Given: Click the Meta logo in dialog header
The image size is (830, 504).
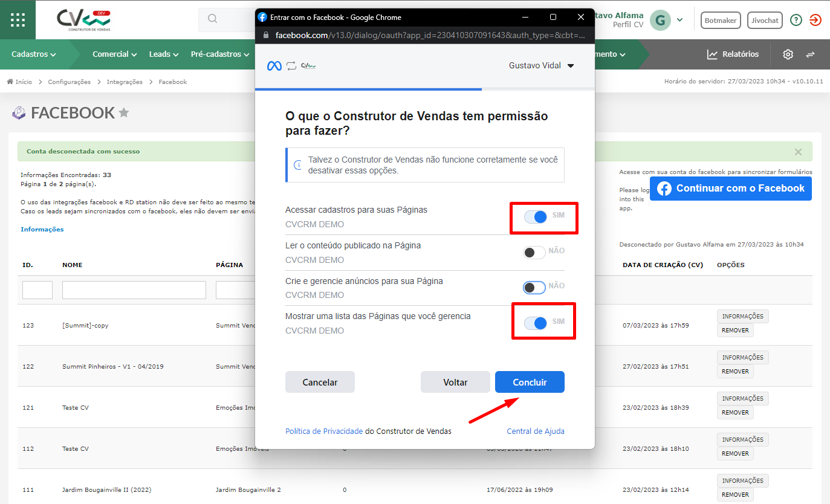Looking at the screenshot, I should click(274, 66).
